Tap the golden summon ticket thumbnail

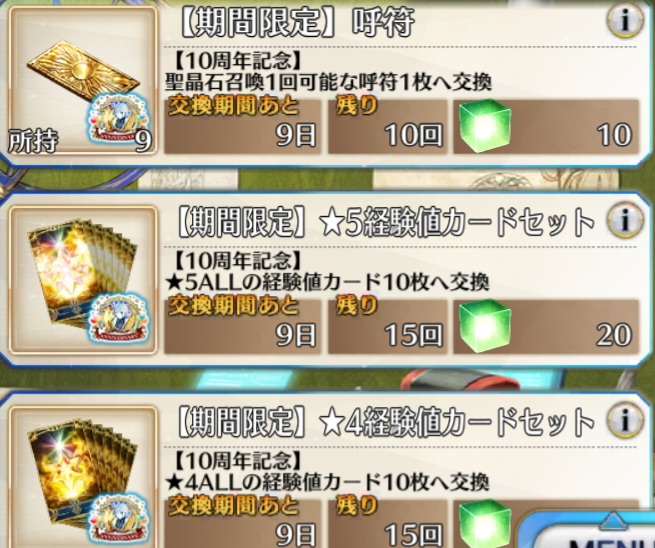[x=83, y=81]
